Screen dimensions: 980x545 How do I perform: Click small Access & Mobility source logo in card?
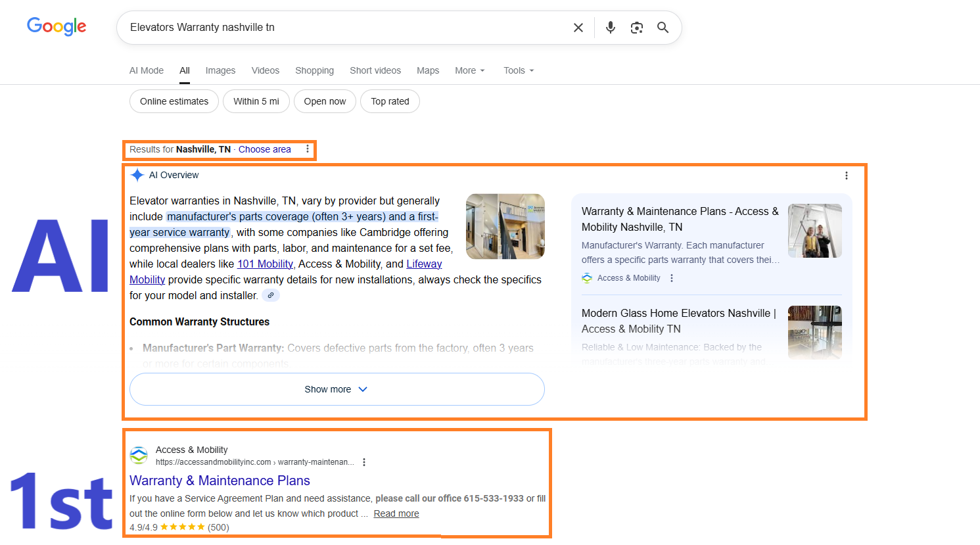click(x=587, y=278)
